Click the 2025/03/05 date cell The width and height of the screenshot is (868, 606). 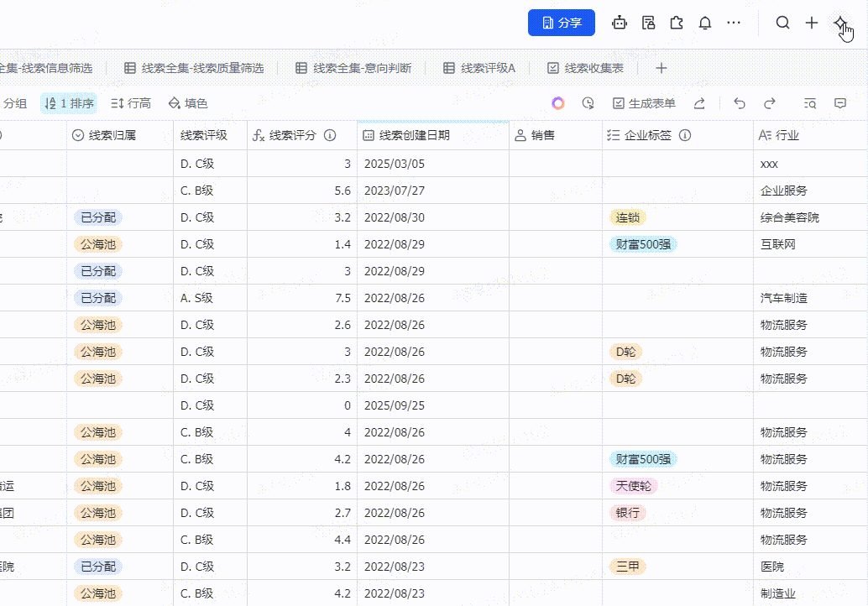pyautogui.click(x=433, y=164)
